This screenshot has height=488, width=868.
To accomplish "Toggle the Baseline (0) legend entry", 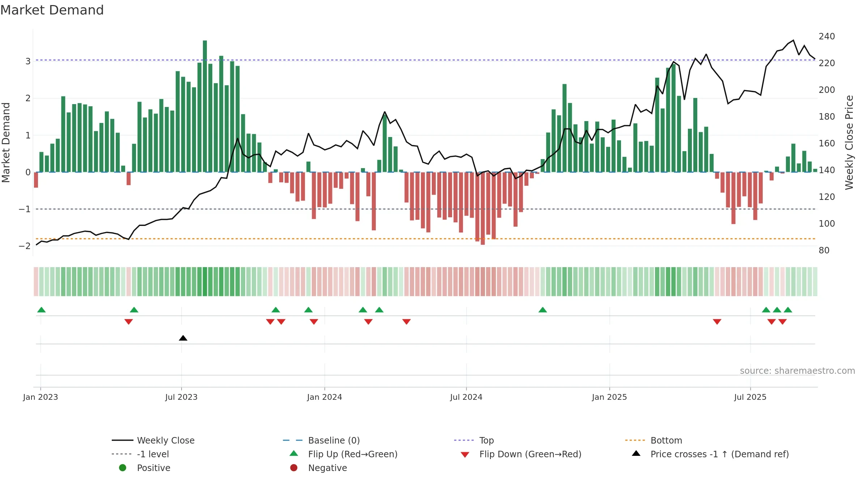I will (x=321, y=440).
